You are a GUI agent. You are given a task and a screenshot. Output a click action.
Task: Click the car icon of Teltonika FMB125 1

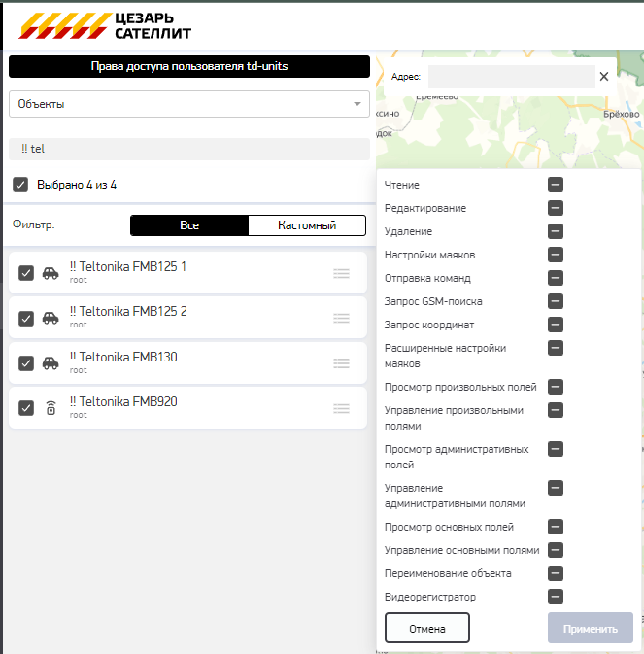51,273
